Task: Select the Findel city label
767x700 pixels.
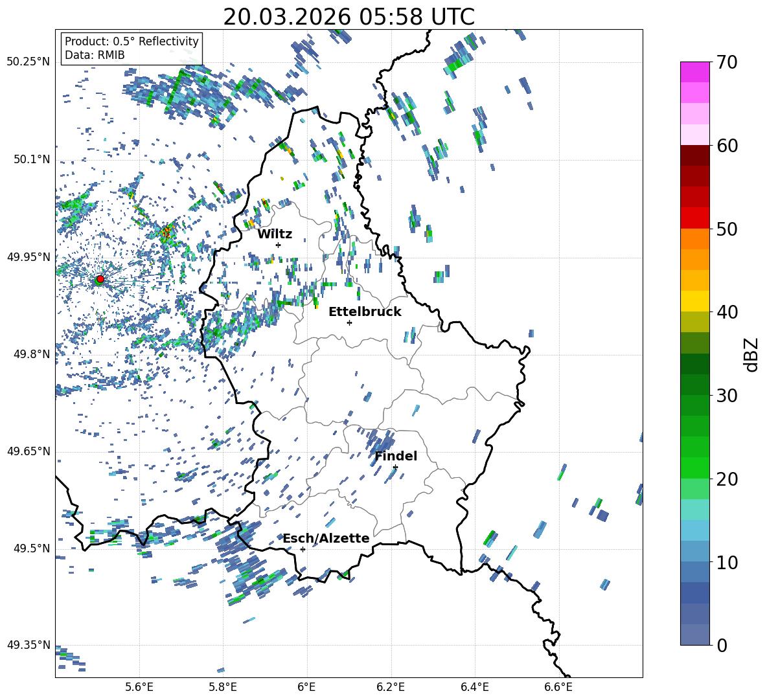Action: click(x=396, y=456)
